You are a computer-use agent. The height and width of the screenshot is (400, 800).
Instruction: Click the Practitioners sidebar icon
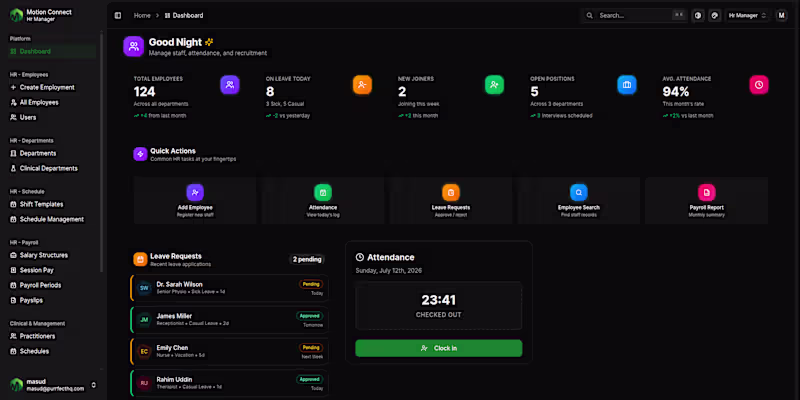click(x=13, y=336)
